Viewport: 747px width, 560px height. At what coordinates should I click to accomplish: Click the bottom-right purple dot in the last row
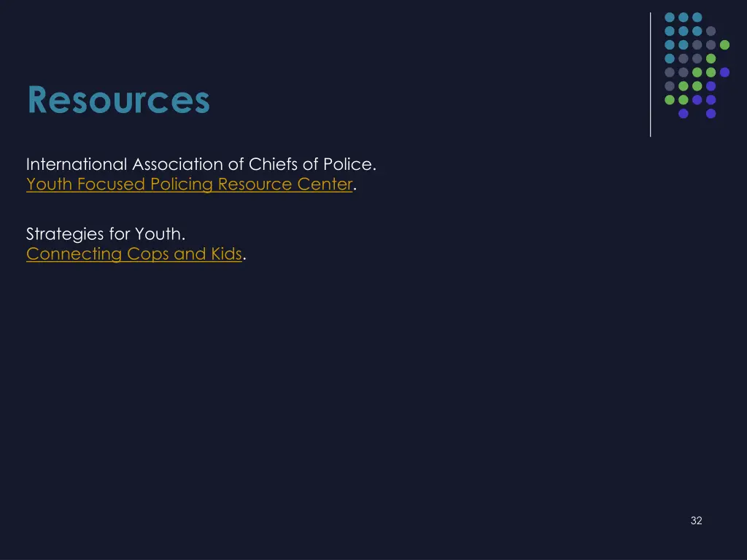click(x=711, y=114)
